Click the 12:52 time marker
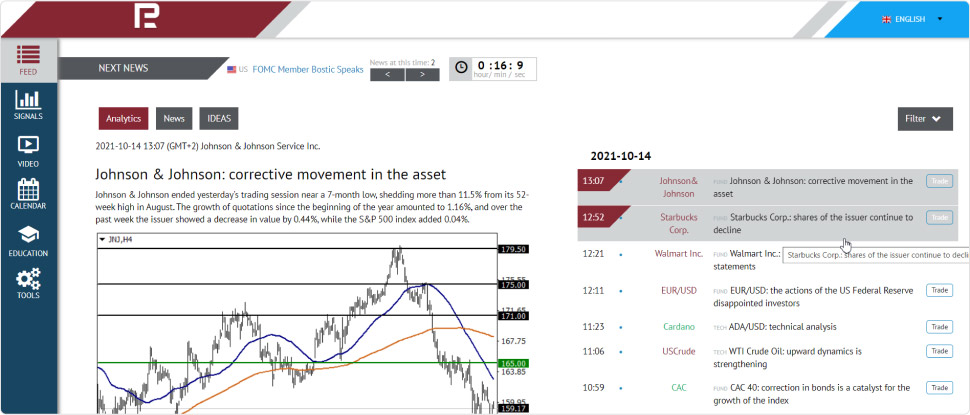The width and height of the screenshot is (970, 415). pyautogui.click(x=593, y=217)
